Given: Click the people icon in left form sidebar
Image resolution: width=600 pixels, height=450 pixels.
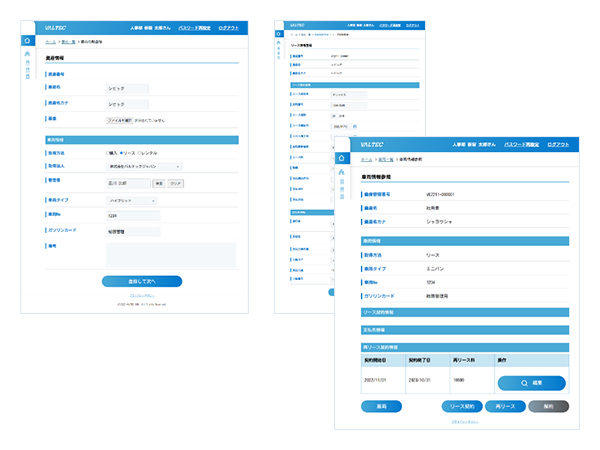Looking at the screenshot, I should tap(28, 53).
